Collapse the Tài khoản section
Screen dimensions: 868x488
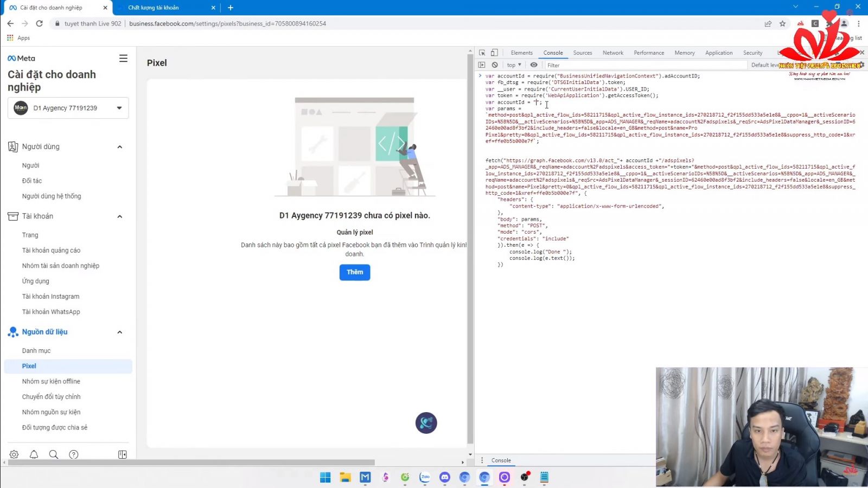[x=120, y=216]
